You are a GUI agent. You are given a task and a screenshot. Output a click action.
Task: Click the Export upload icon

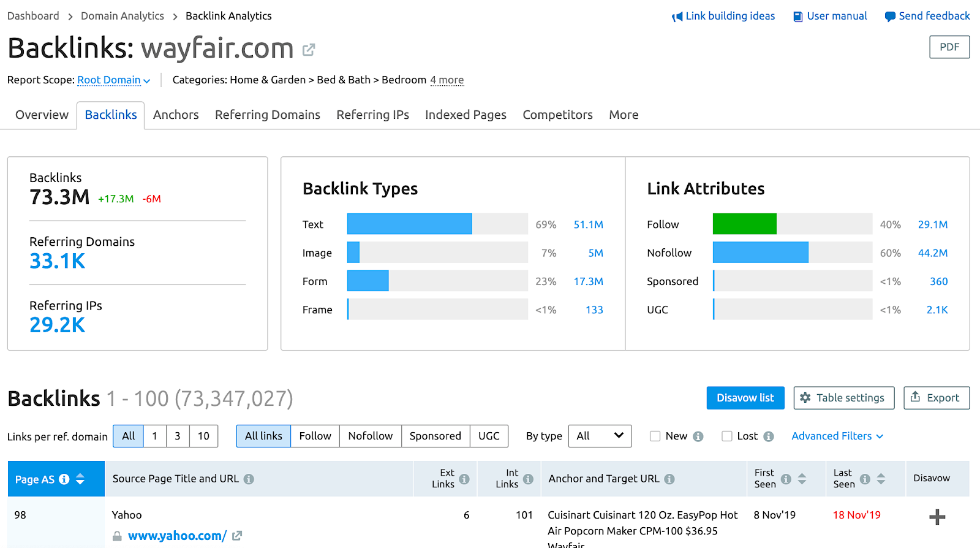coord(915,397)
